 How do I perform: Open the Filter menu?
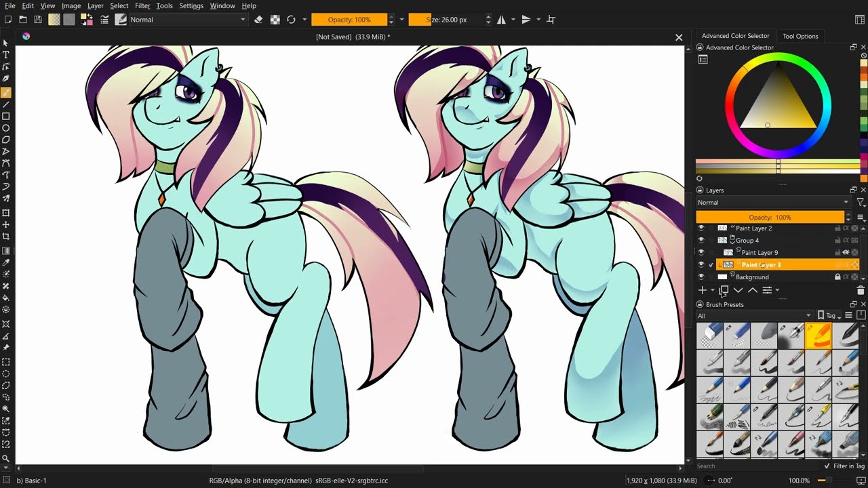click(x=142, y=5)
